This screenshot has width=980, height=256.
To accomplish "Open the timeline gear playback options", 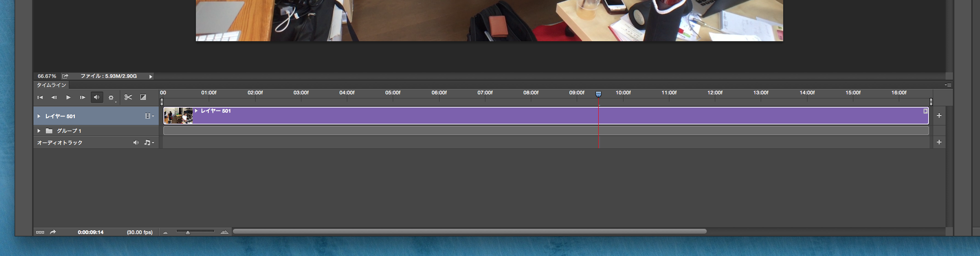I will tap(111, 98).
